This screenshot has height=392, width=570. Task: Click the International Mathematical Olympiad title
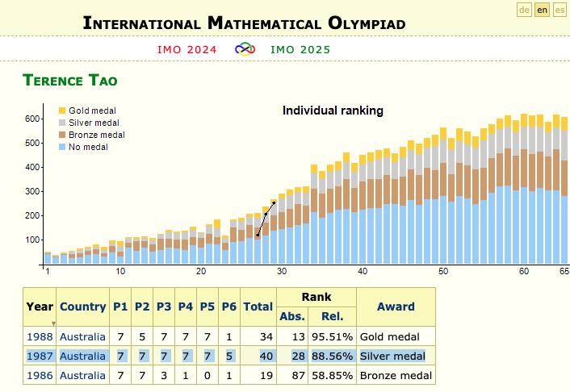click(x=245, y=23)
